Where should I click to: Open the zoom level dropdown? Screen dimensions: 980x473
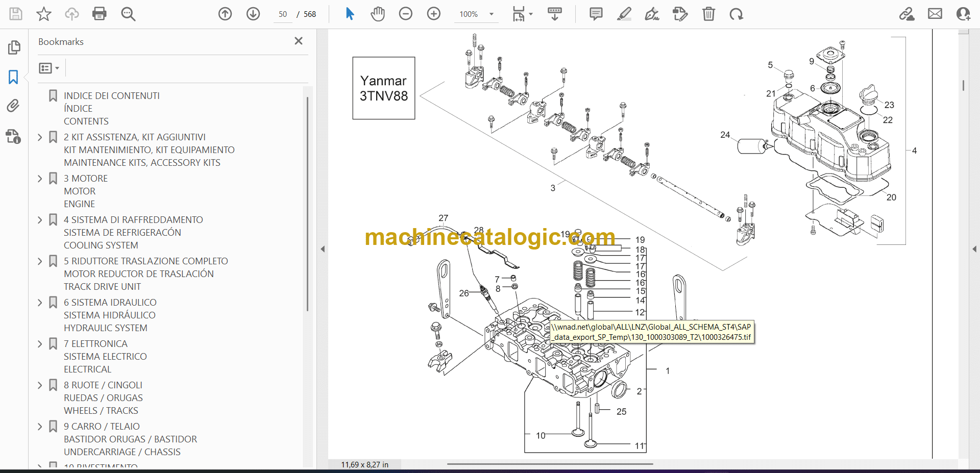pos(492,14)
